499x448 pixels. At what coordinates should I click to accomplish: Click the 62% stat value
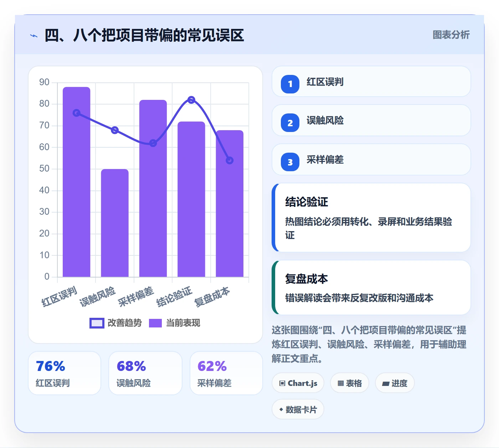pos(212,366)
